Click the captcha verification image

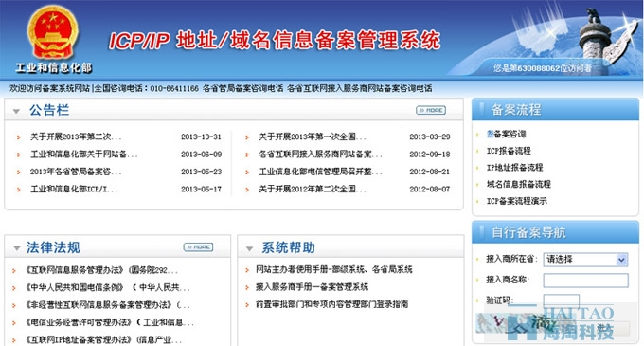[x=520, y=323]
